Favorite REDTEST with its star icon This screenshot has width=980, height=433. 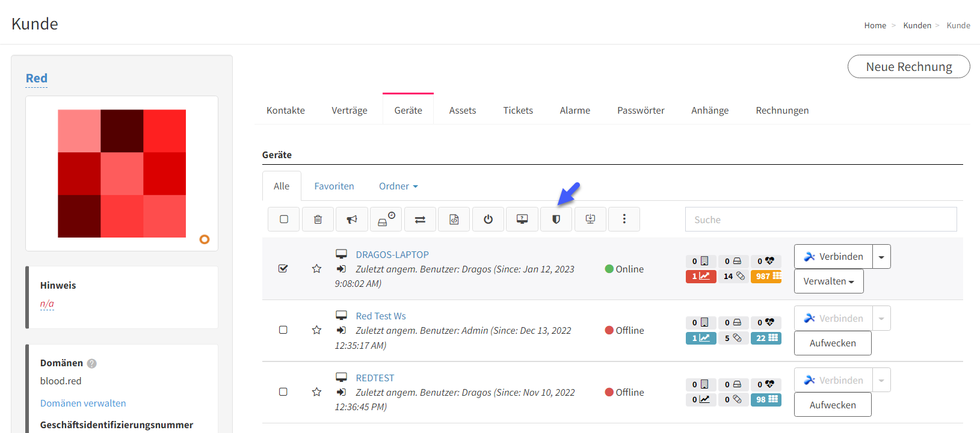(x=316, y=392)
